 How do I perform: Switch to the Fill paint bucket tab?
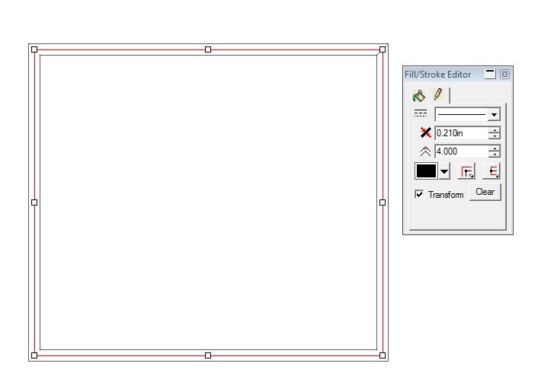(x=419, y=96)
